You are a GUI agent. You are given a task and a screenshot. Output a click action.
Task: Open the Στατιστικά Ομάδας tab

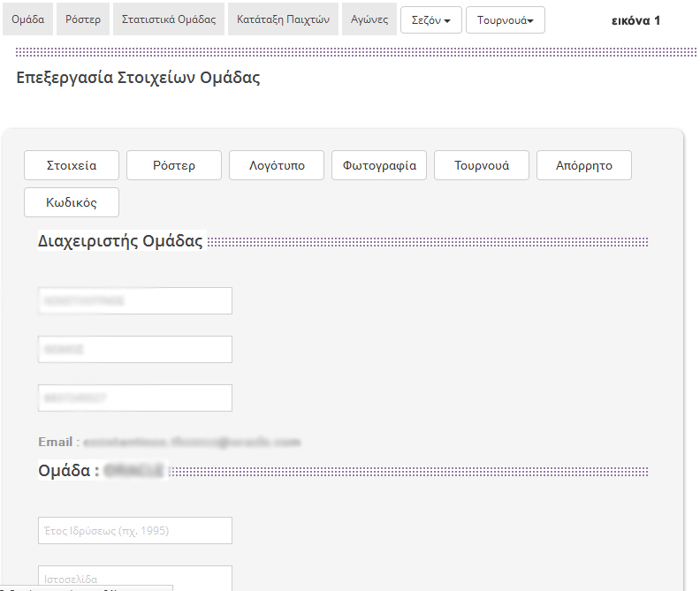click(168, 19)
